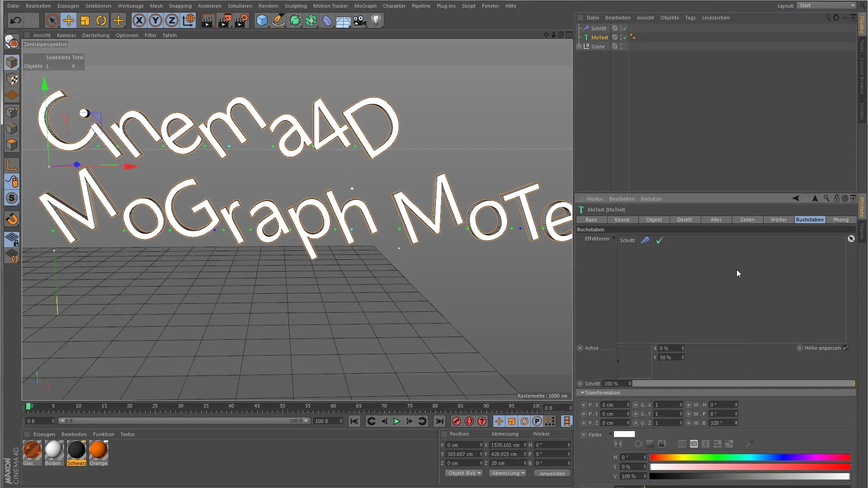Screen dimensions: 868x488
Task: Select Schritt effector in object manager
Action: click(x=599, y=28)
